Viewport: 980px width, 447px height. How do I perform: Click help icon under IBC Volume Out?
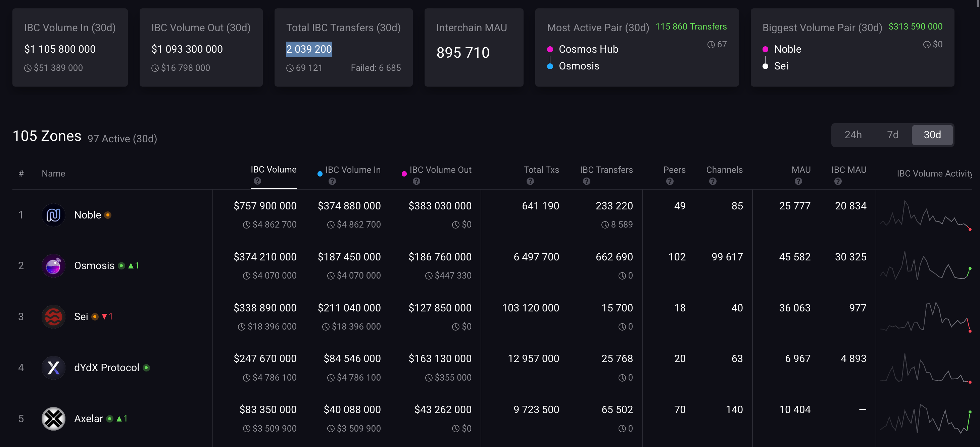[416, 182]
